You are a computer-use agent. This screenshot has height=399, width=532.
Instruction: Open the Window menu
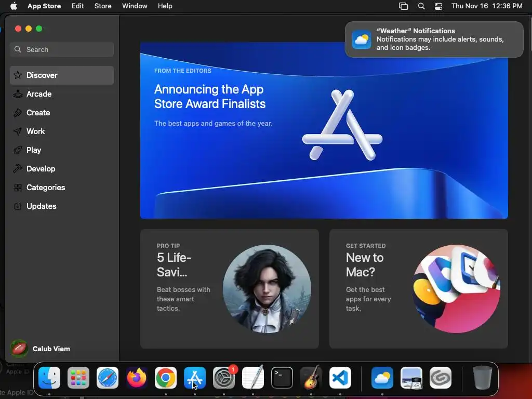pos(135,6)
